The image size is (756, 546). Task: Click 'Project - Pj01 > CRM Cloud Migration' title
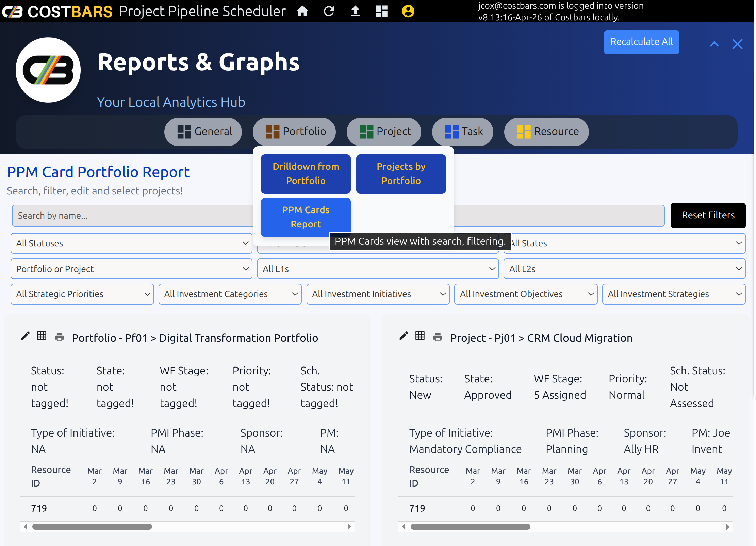[541, 338]
